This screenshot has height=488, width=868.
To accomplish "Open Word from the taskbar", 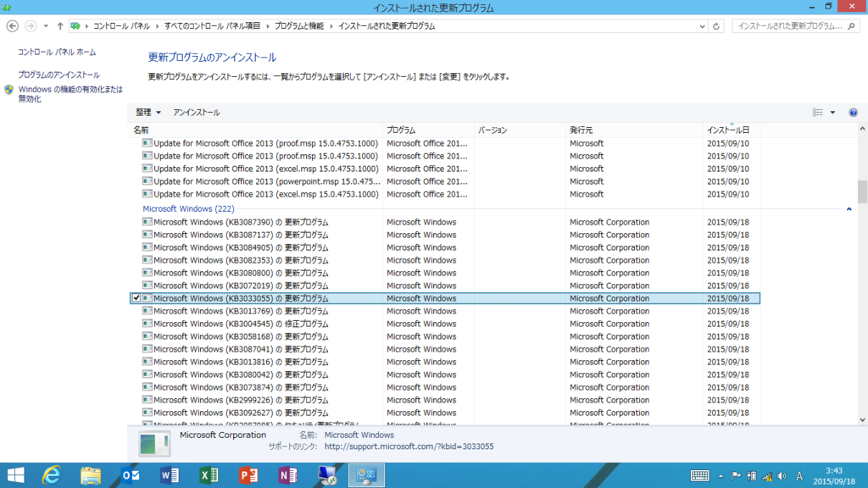I will pos(170,475).
